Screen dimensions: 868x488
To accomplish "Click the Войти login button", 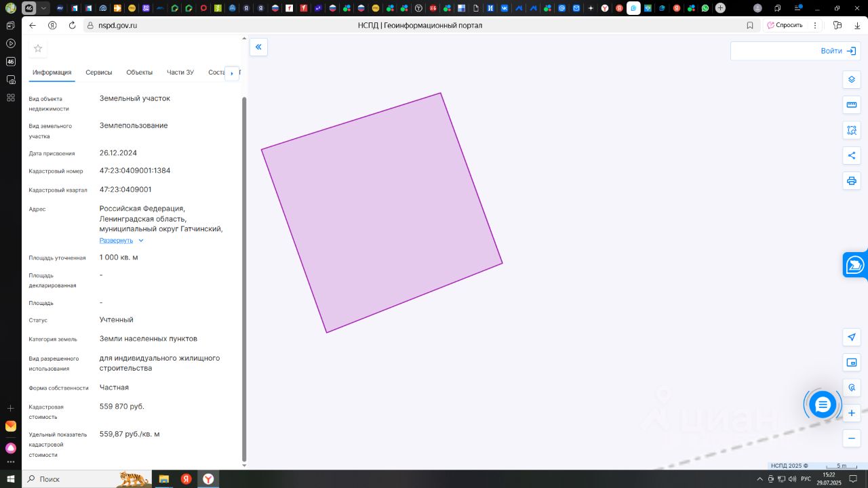I will pos(837,51).
